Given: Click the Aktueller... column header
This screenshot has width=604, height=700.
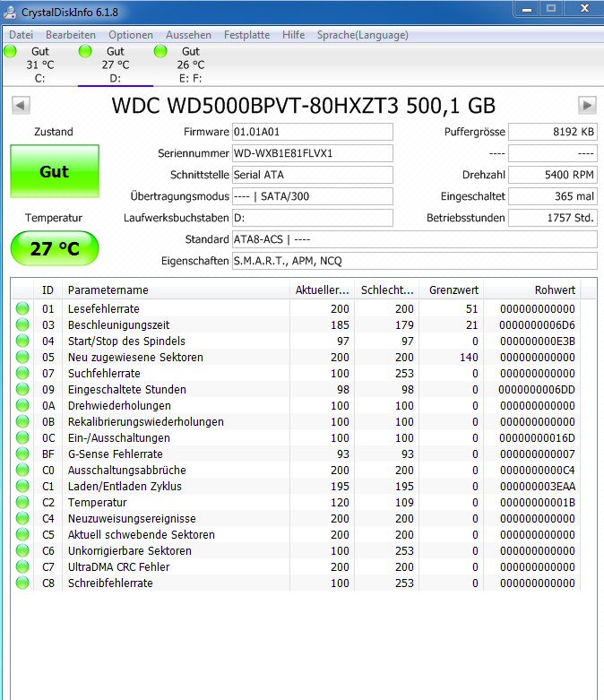Looking at the screenshot, I should coord(322,290).
